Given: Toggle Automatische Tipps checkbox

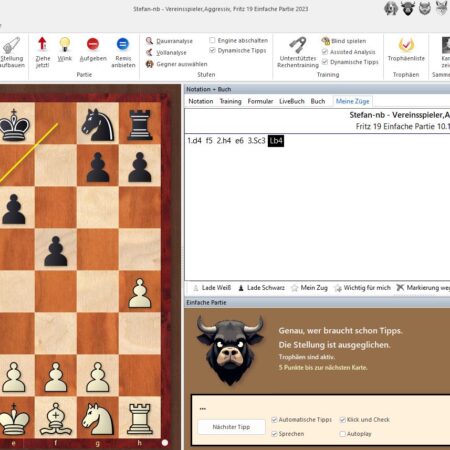Looking at the screenshot, I should (274, 419).
